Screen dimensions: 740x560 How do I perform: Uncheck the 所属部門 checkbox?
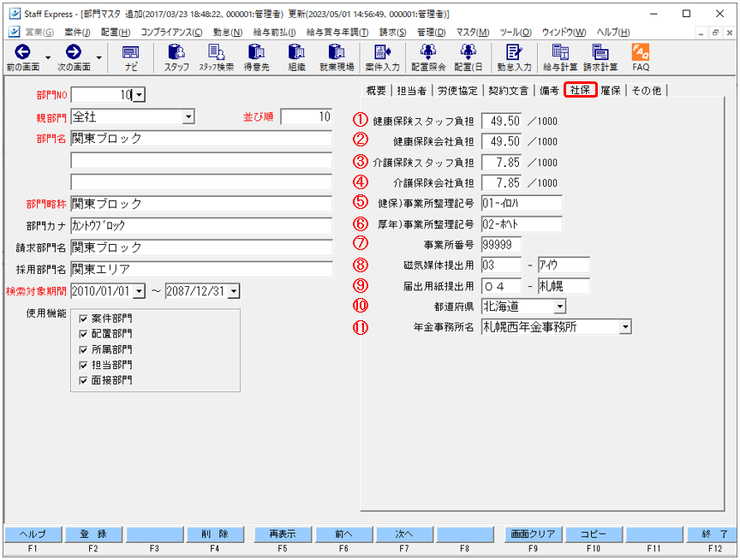[x=84, y=349]
